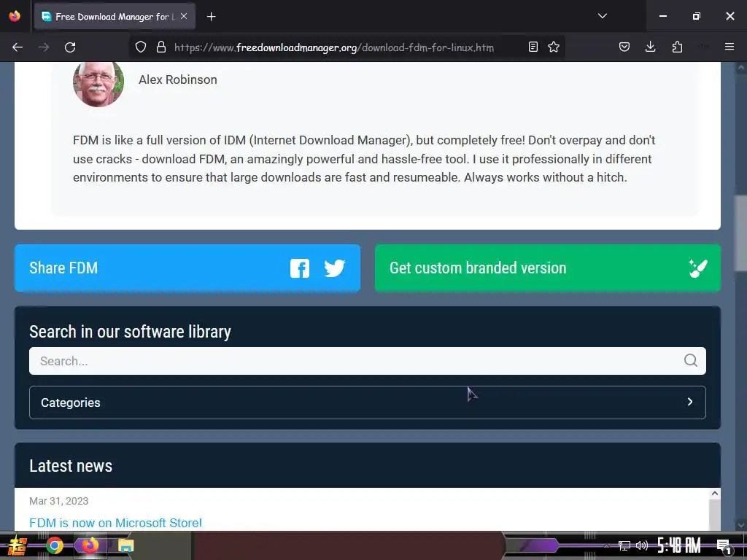Open the Start menu icon in taskbar
The height and width of the screenshot is (560, 747).
click(18, 545)
